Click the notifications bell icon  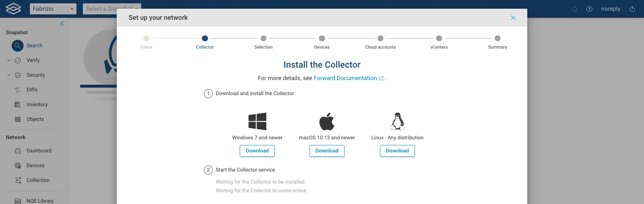tap(575, 9)
